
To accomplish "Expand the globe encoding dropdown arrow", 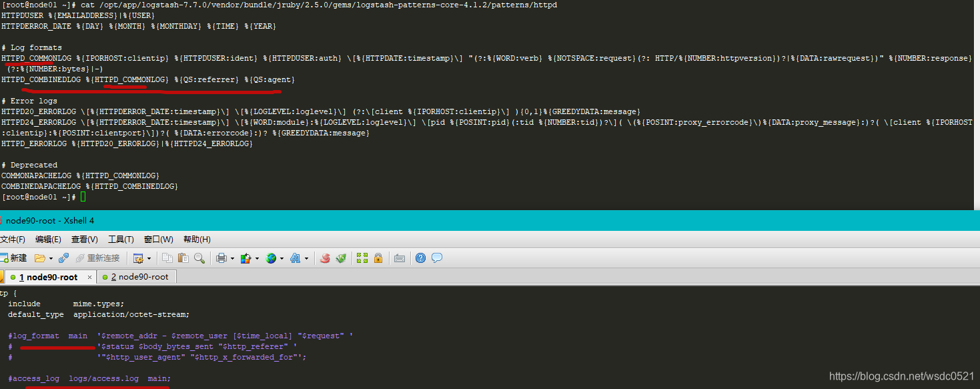I will [282, 258].
